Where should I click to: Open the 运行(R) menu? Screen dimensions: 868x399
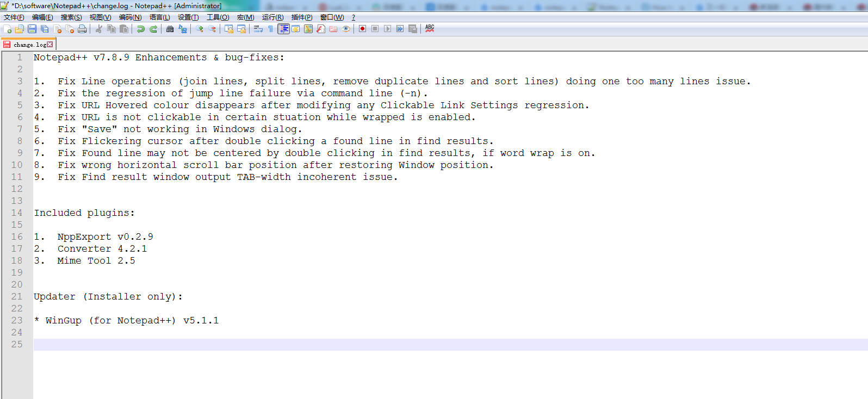click(x=273, y=17)
